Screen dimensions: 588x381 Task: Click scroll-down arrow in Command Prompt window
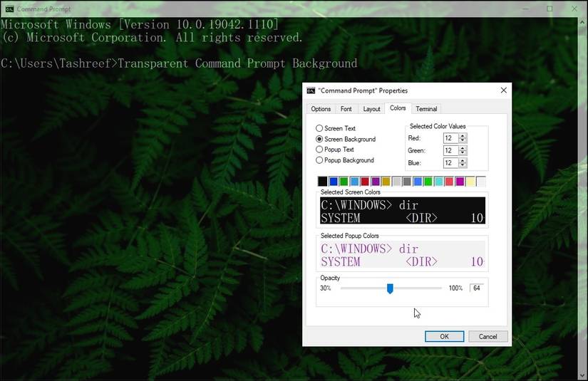tap(583, 375)
